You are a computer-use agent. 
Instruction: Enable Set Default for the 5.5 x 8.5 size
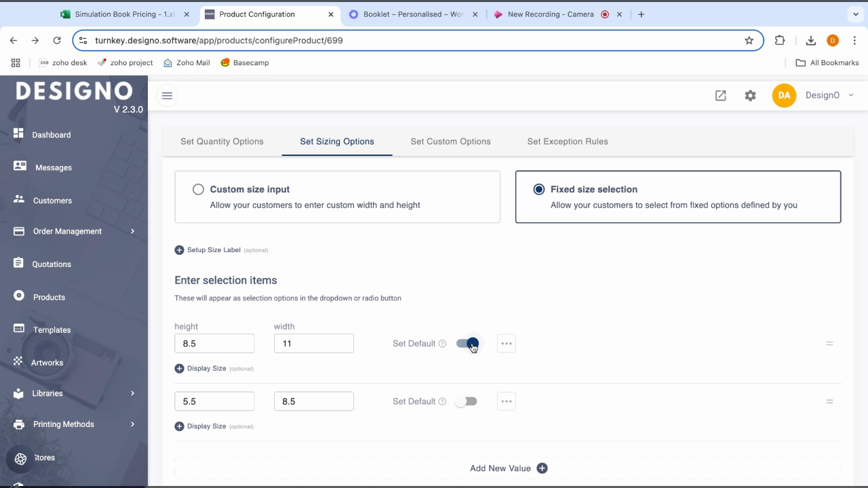[466, 401]
